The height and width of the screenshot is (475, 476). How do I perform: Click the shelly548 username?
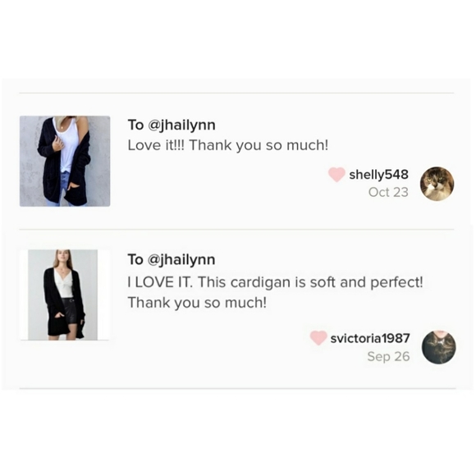(378, 175)
